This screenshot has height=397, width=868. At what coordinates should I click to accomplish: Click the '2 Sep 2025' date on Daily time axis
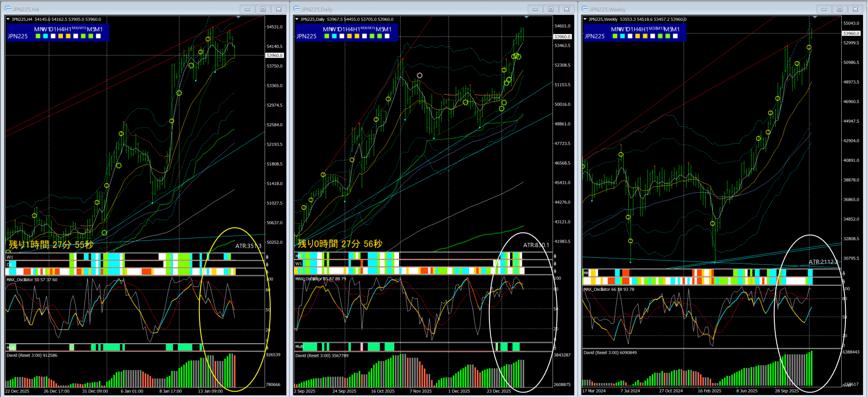tap(305, 391)
